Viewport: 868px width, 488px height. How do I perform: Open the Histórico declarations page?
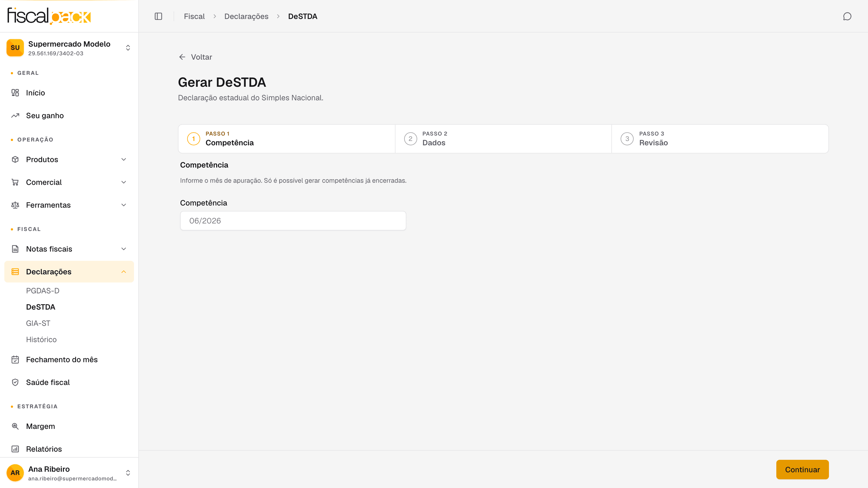42,339
